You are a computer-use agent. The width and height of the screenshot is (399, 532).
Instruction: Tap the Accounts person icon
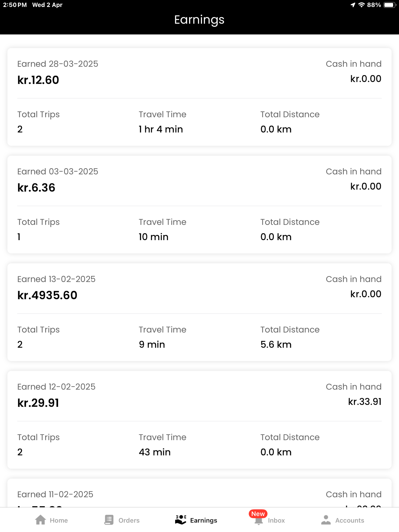(x=326, y=520)
